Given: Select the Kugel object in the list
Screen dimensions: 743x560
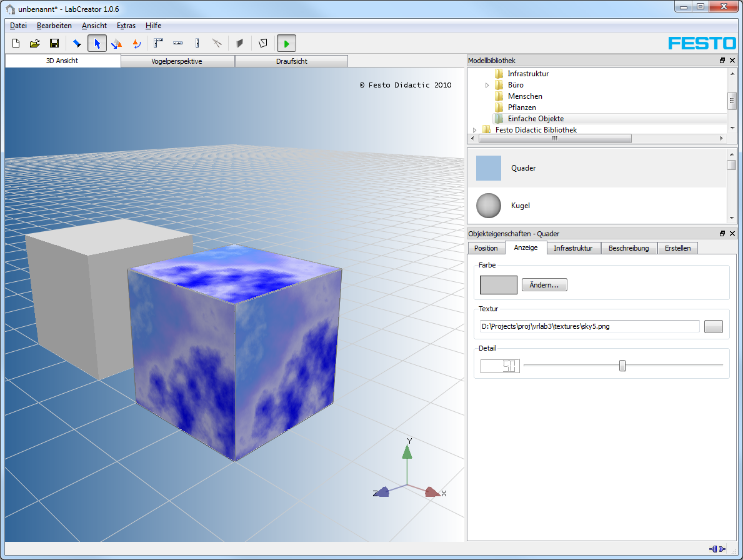Looking at the screenshot, I should pyautogui.click(x=597, y=206).
